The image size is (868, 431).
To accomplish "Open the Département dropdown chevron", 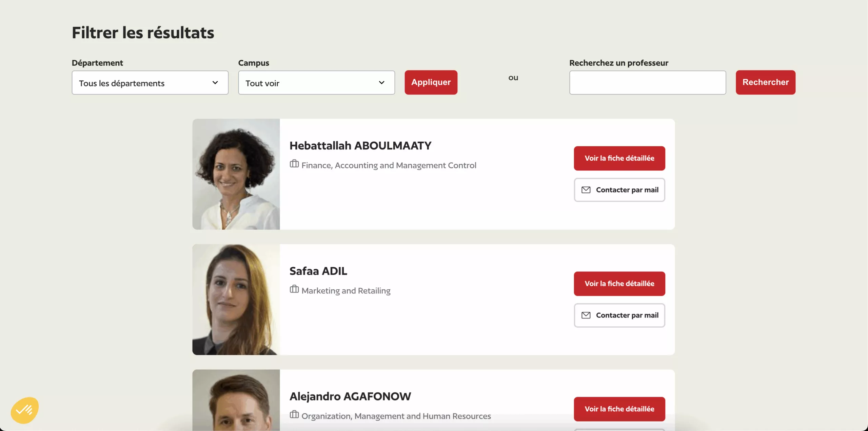I will (x=215, y=83).
